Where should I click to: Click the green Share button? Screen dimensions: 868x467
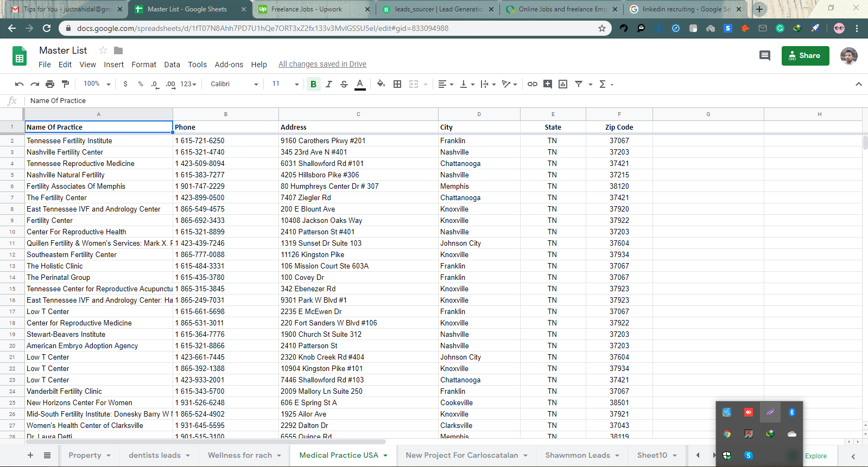pos(805,55)
